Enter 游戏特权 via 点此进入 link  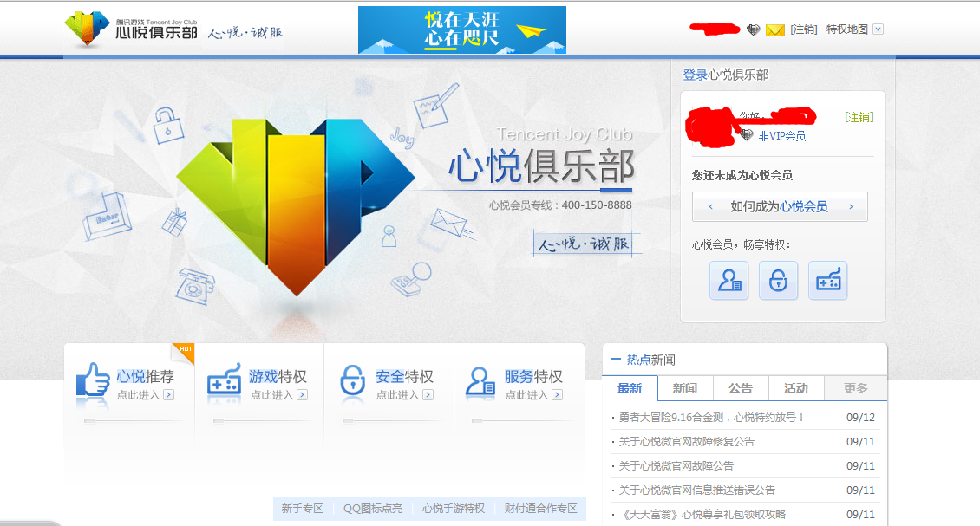(271, 395)
